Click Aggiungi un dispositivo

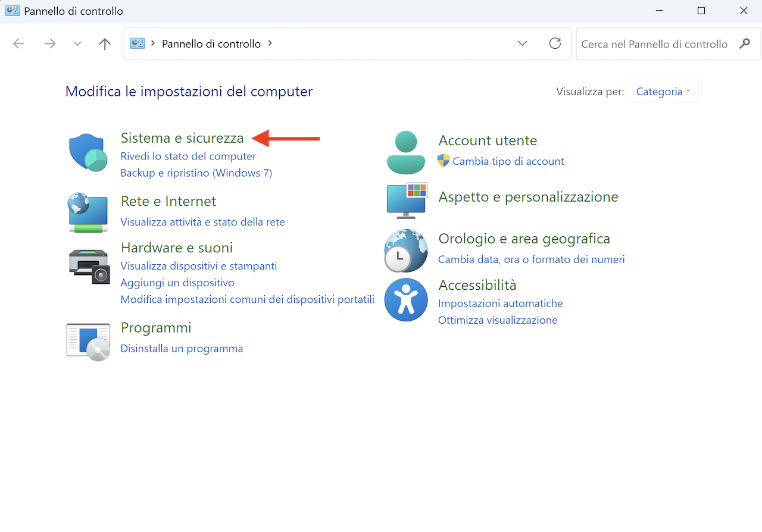[177, 283]
